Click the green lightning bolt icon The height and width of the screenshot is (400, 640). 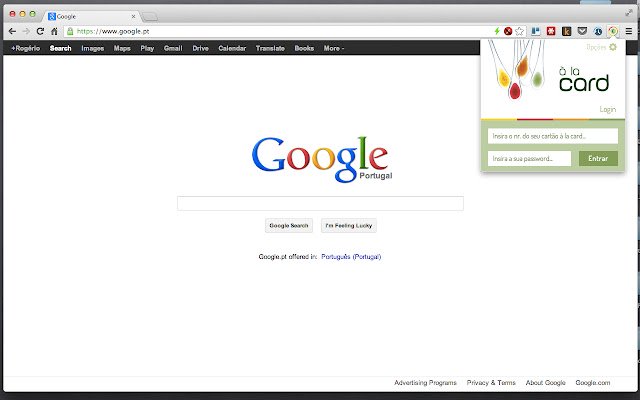click(x=497, y=31)
